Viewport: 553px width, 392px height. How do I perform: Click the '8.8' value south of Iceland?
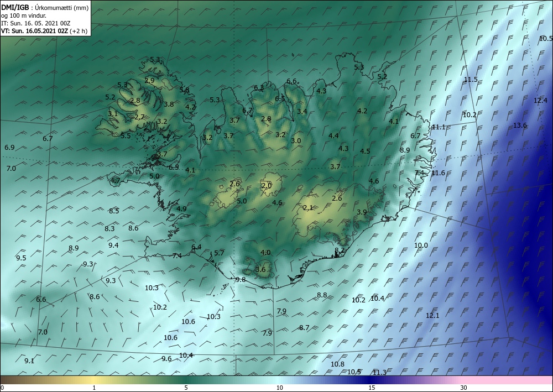pyautogui.click(x=322, y=295)
